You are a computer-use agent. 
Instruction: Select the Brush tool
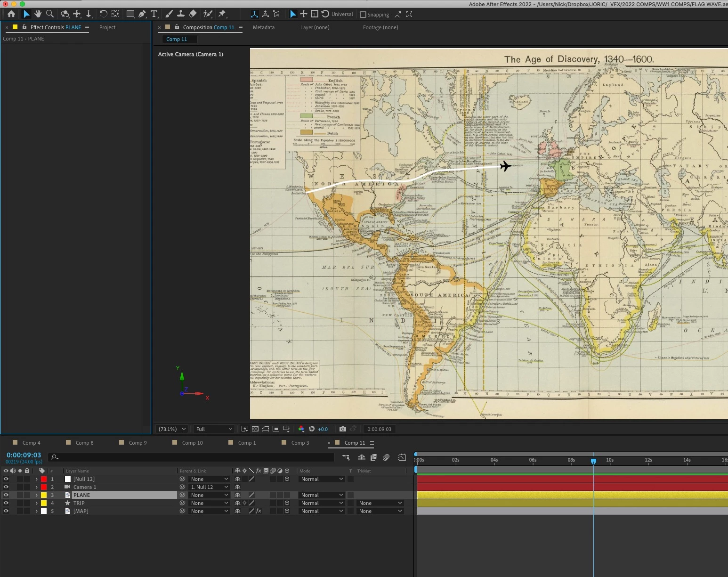169,14
